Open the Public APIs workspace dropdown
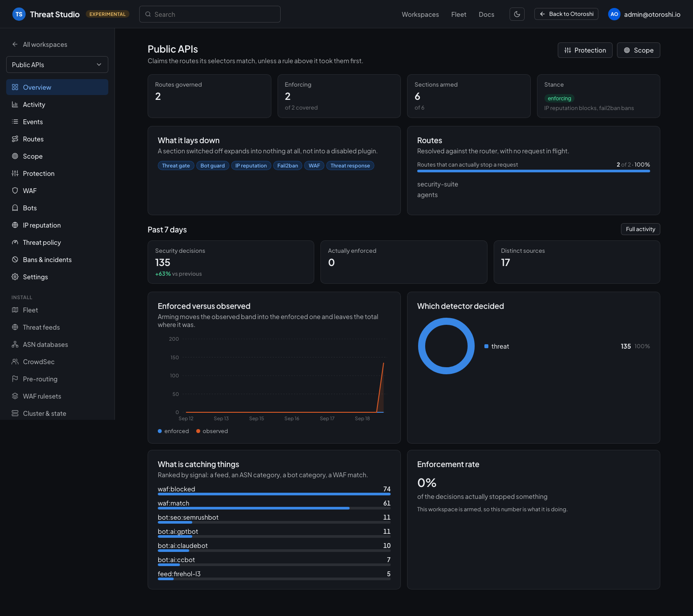The width and height of the screenshot is (693, 616). [x=57, y=65]
